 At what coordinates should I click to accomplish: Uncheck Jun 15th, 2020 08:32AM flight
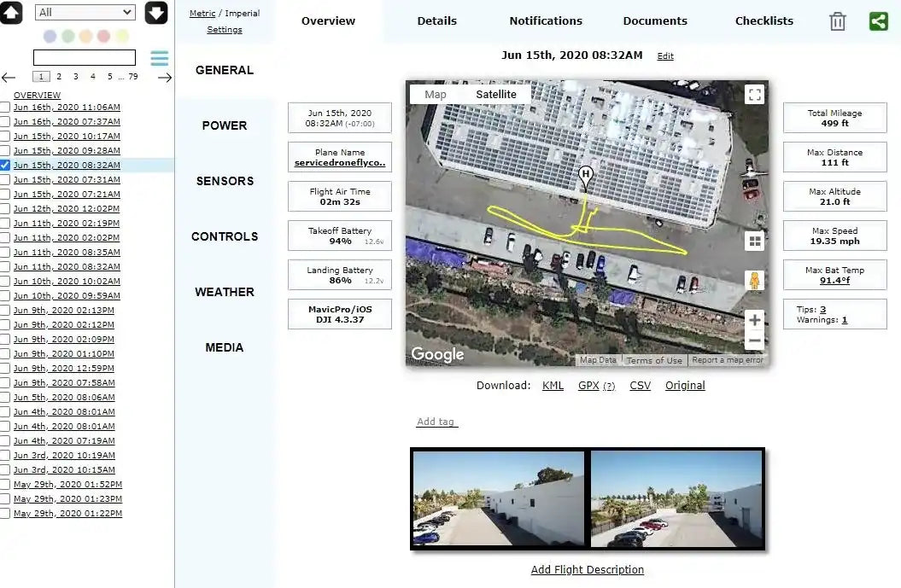tap(4, 166)
